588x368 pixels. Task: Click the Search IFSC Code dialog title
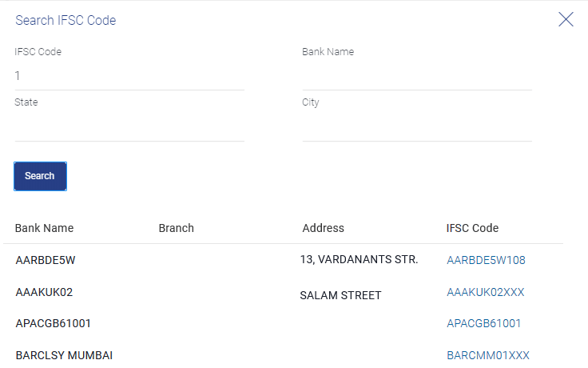click(x=66, y=21)
